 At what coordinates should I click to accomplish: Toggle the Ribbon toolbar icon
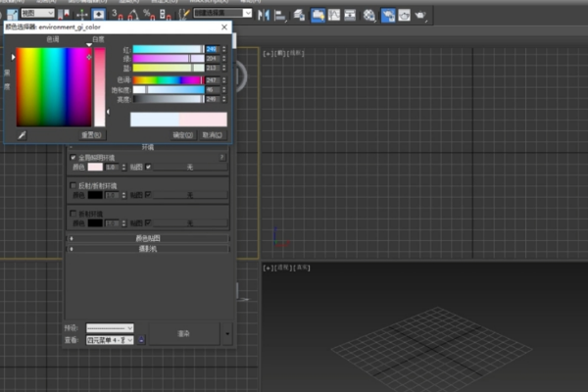click(x=318, y=15)
